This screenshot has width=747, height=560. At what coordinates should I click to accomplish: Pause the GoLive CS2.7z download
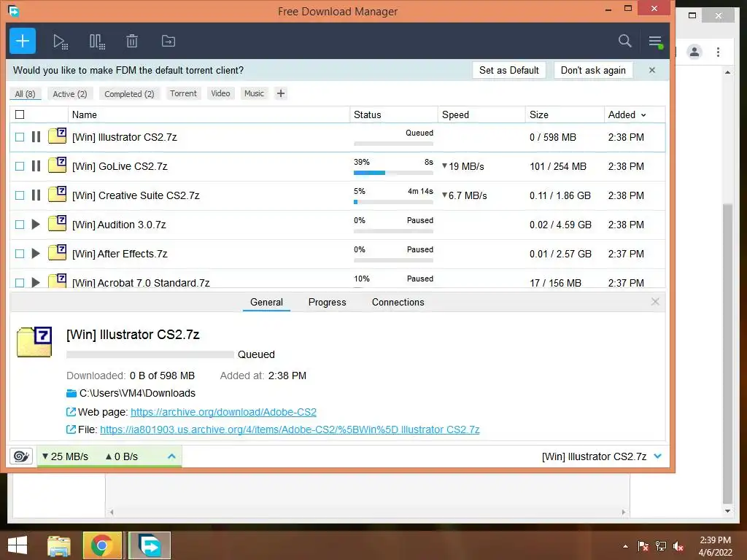[36, 166]
